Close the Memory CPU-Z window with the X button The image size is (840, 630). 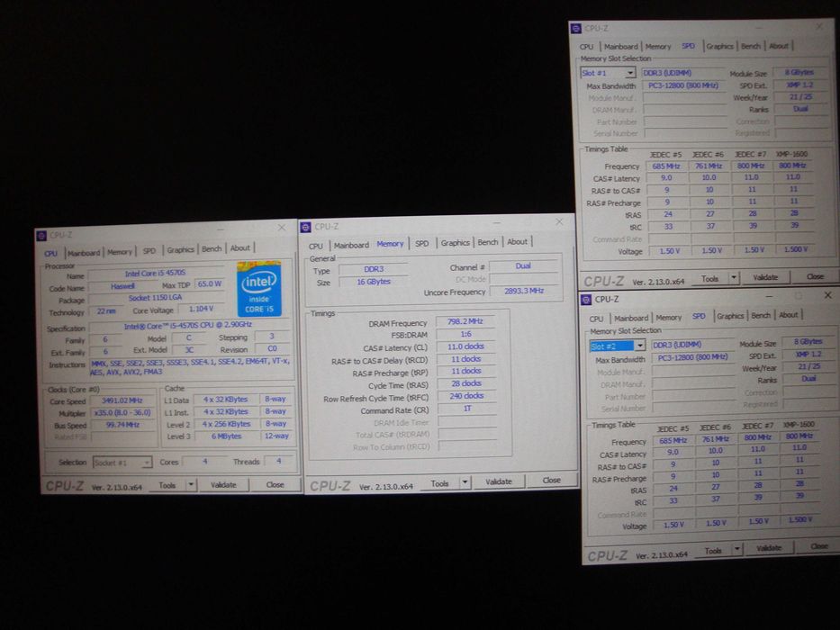tap(559, 221)
